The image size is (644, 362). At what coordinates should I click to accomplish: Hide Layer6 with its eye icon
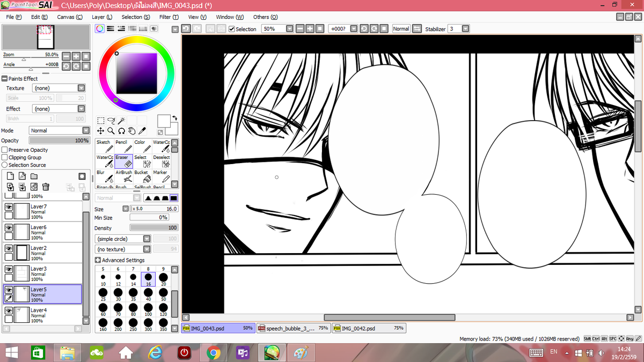pos(9,227)
